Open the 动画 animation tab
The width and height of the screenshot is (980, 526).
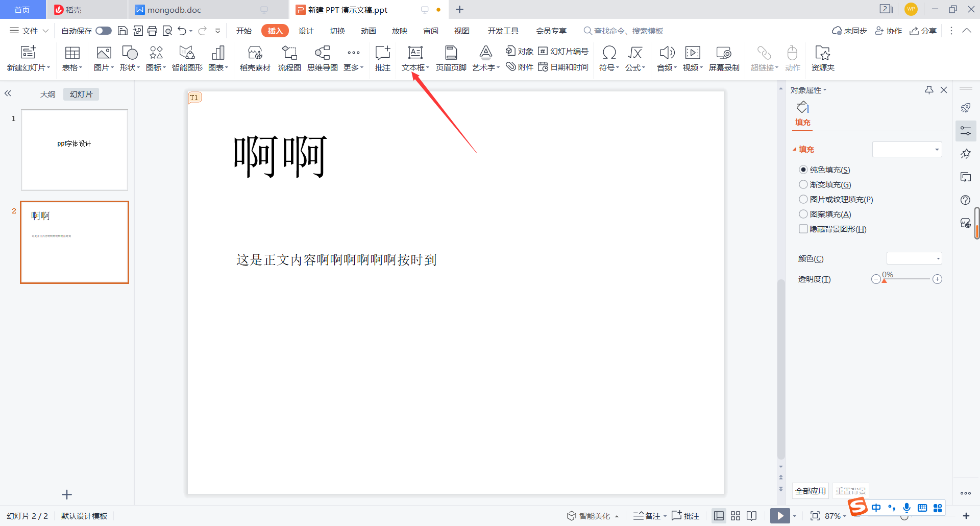[x=369, y=31]
